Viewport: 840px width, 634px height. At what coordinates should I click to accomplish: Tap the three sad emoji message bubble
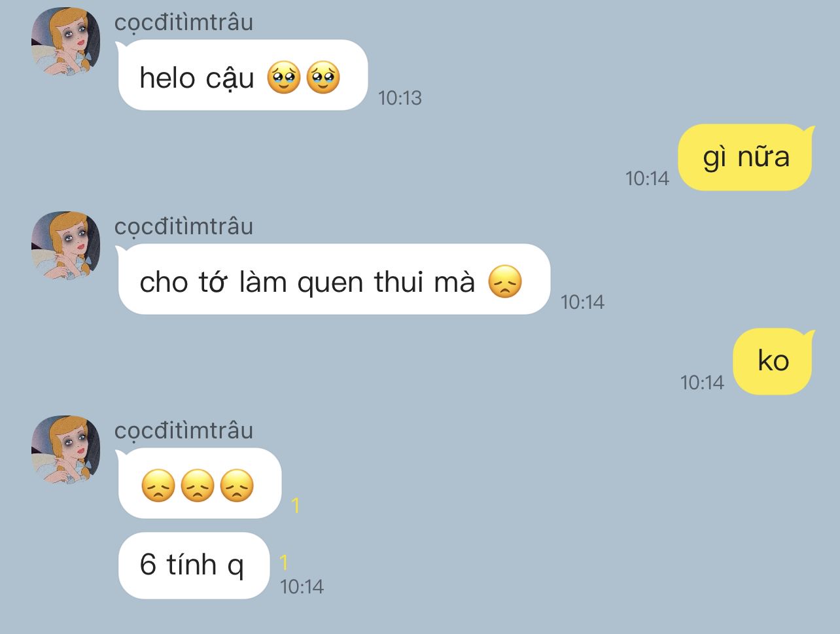pyautogui.click(x=199, y=484)
